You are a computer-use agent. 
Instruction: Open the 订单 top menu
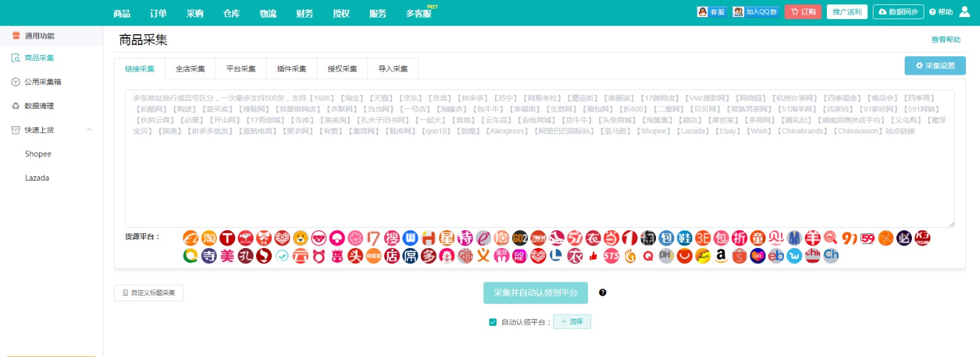[158, 13]
